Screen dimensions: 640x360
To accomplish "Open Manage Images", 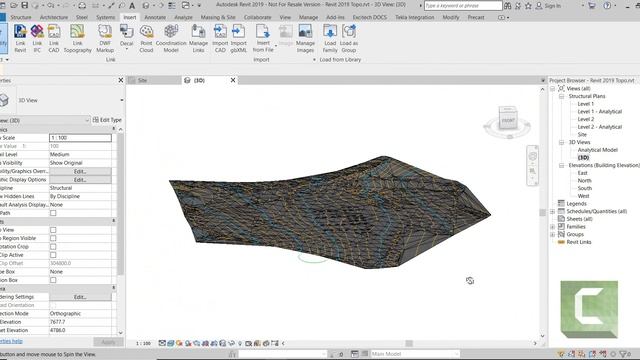I will pyautogui.click(x=305, y=38).
